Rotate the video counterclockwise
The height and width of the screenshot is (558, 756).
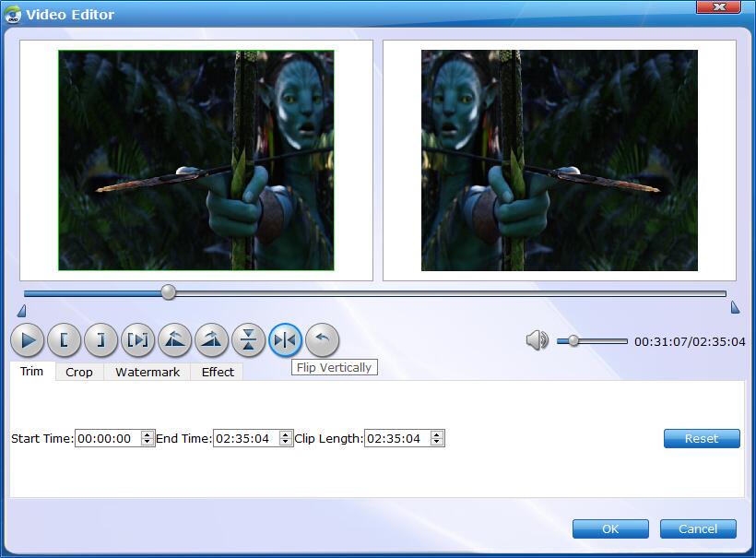click(x=174, y=340)
